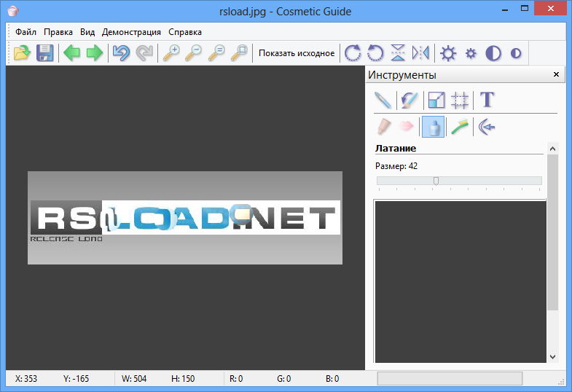
Task: Click the B: 0 status value
Action: click(332, 379)
